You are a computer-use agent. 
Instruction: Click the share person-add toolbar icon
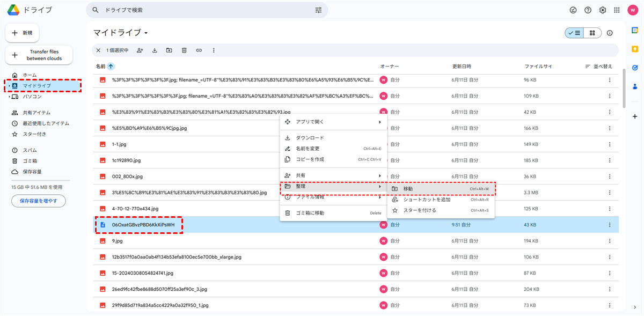[140, 50]
